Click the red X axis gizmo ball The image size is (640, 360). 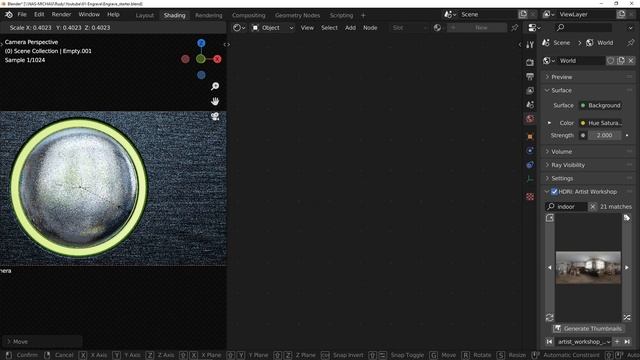217,59
